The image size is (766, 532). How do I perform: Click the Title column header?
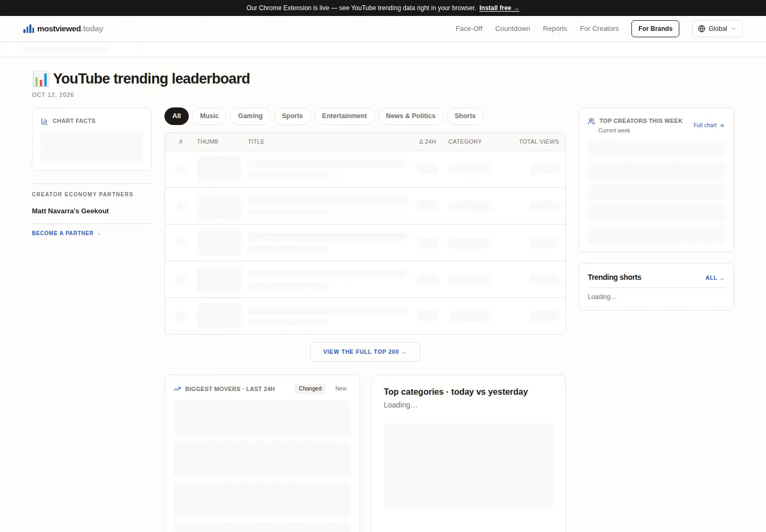tap(256, 142)
